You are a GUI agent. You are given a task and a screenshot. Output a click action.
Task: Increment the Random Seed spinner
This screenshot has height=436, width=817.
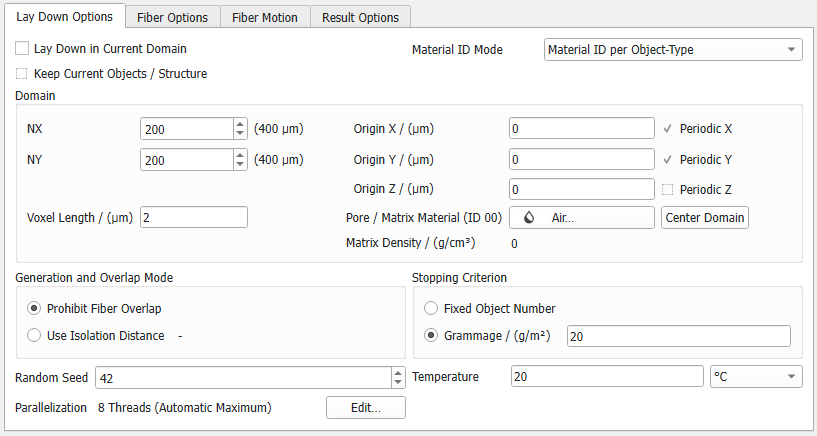click(x=398, y=372)
